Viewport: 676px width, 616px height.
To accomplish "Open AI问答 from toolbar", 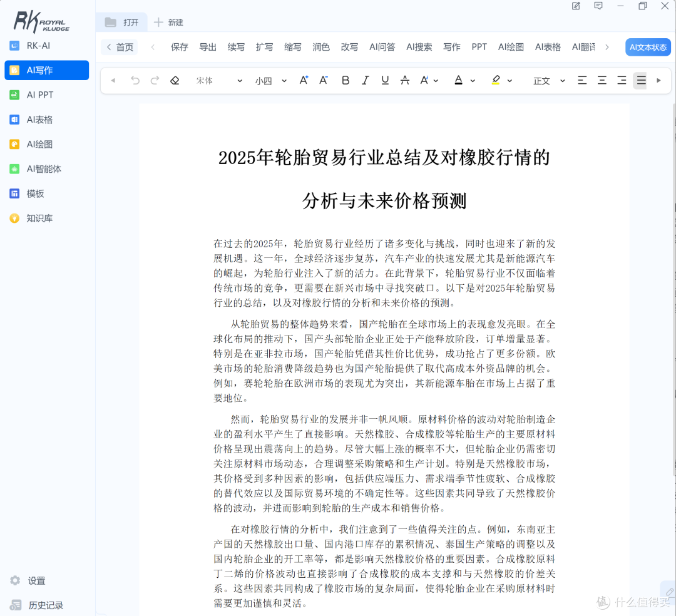I will [382, 47].
